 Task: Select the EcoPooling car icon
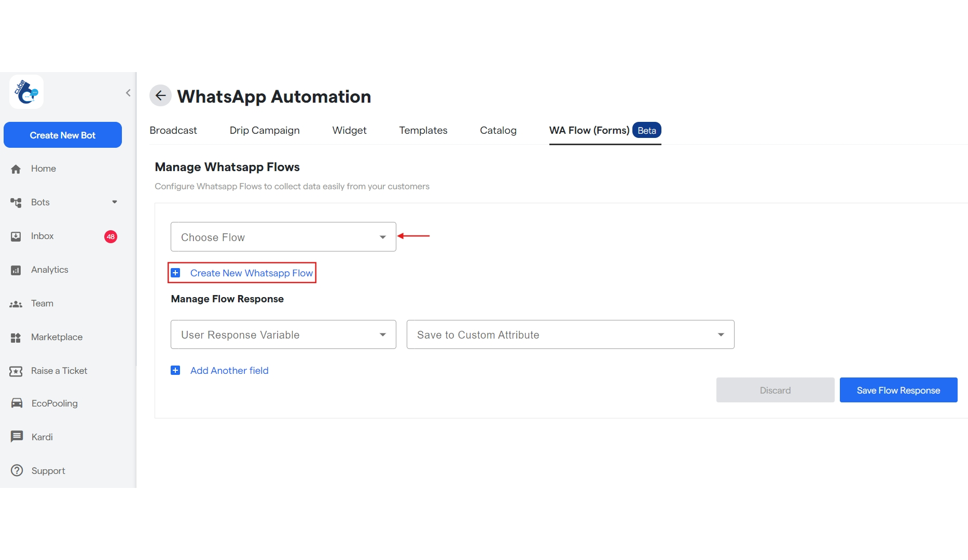click(x=16, y=403)
